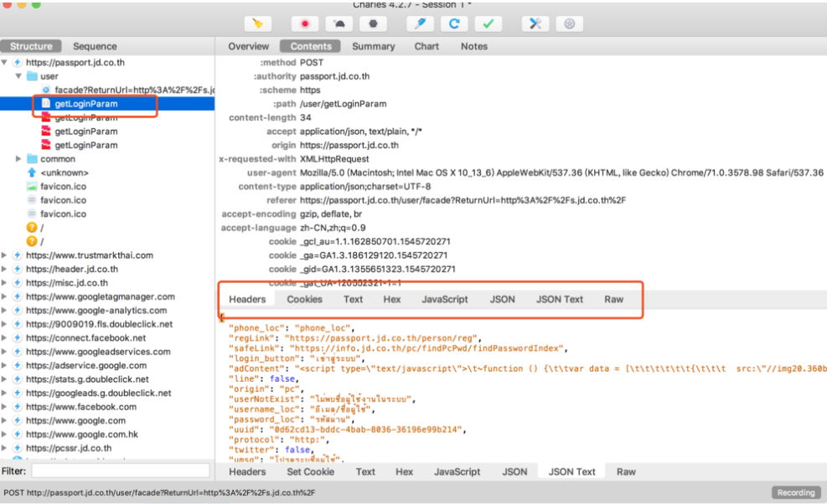Click the "regLink" line in JSON response

[x=355, y=338]
